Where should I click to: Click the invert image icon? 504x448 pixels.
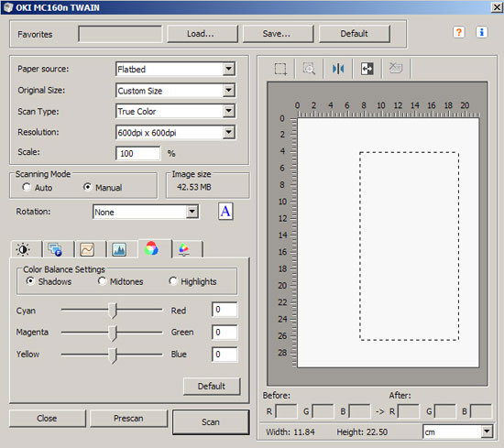click(x=367, y=69)
